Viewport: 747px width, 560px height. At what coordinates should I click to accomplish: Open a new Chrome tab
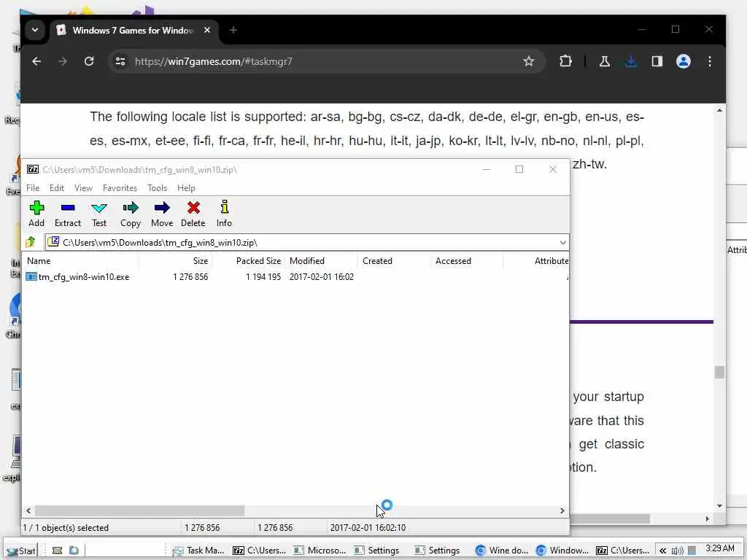233,30
